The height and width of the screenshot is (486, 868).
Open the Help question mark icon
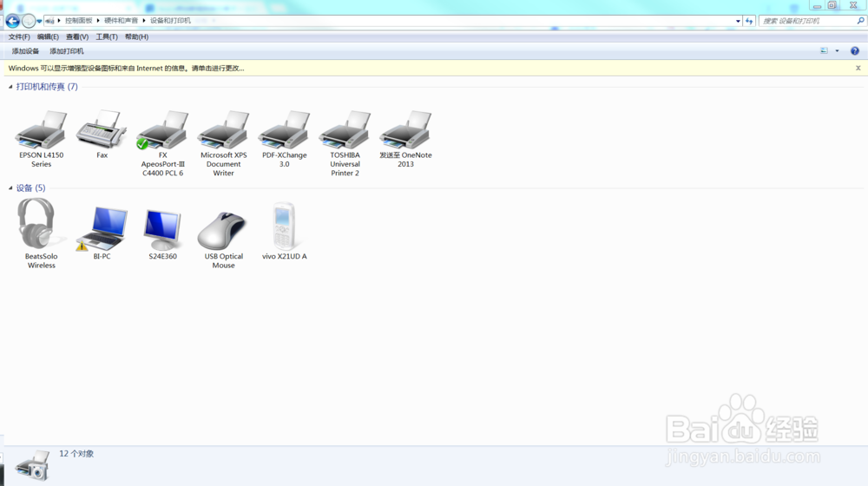click(855, 51)
